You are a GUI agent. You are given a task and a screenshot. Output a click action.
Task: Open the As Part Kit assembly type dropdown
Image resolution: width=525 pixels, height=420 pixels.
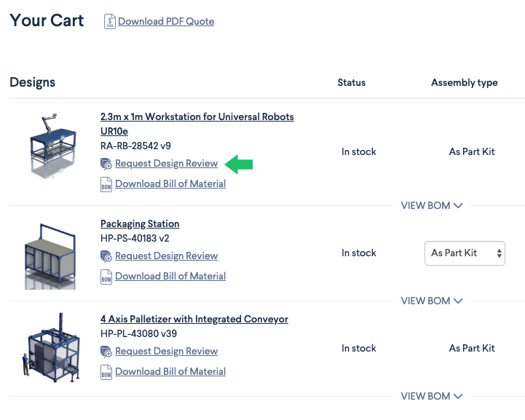pyautogui.click(x=465, y=253)
